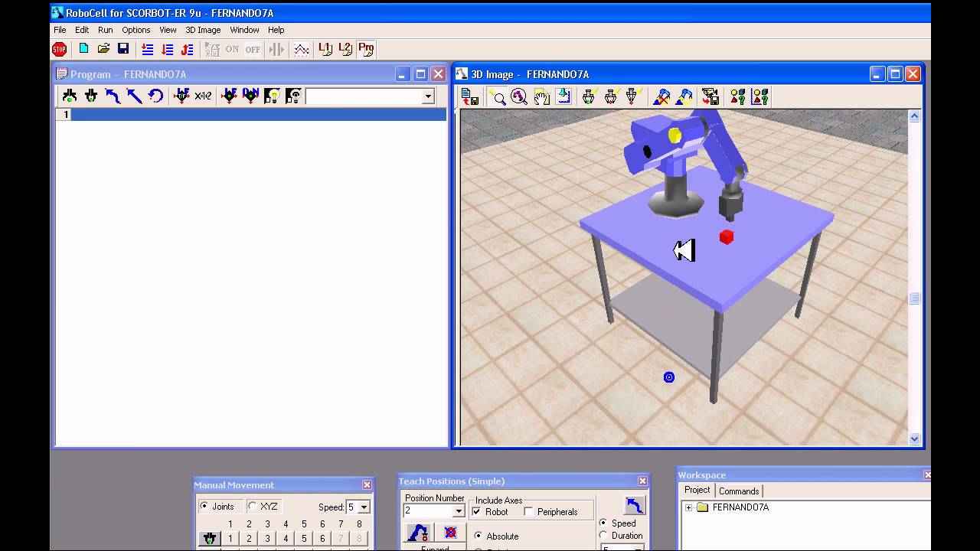Insert Go Linear command icon

[x=134, y=96]
